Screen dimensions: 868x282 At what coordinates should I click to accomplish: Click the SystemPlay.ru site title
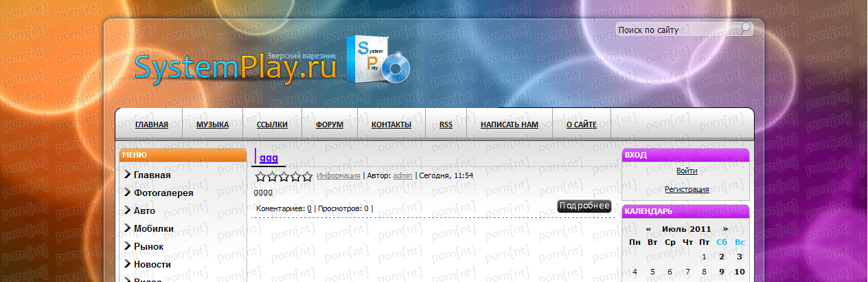[x=236, y=69]
